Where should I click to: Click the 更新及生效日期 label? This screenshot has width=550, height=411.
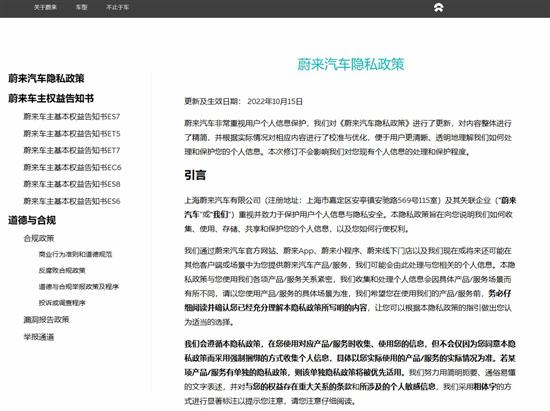click(213, 102)
